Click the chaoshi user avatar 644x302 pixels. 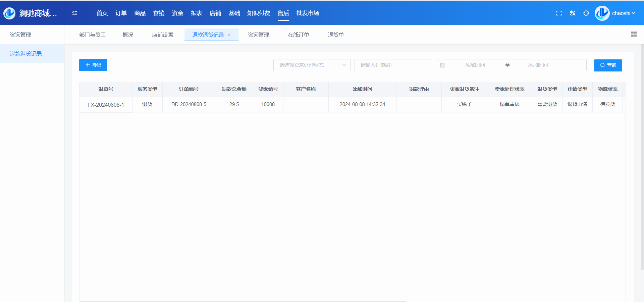tap(602, 13)
